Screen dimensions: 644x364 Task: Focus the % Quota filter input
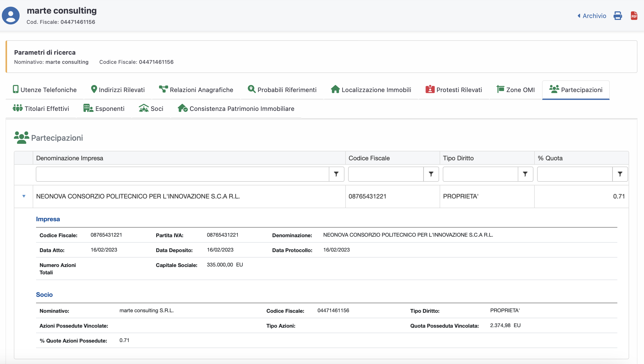(574, 174)
